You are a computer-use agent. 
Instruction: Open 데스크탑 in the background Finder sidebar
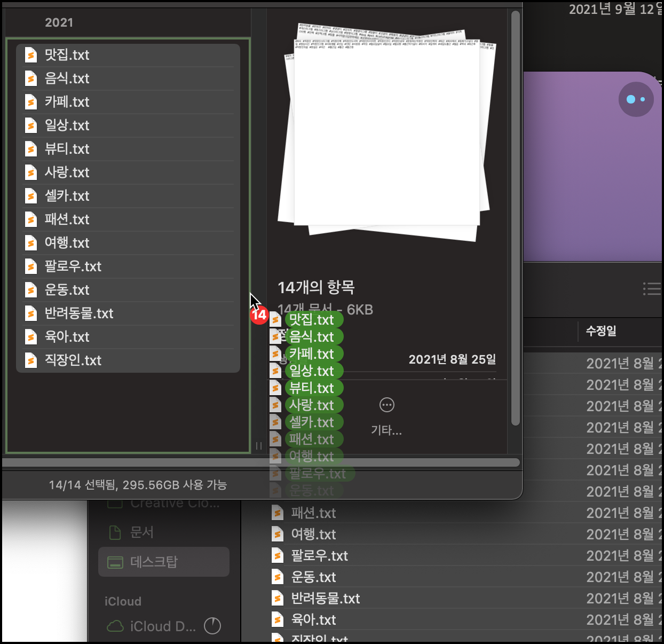(x=164, y=562)
